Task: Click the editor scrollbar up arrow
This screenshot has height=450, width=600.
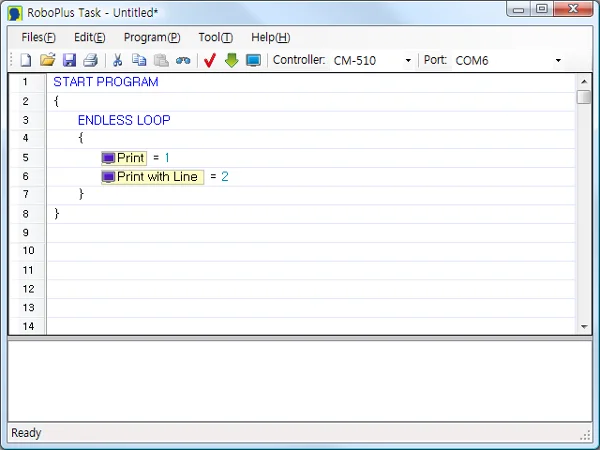Action: (x=584, y=81)
